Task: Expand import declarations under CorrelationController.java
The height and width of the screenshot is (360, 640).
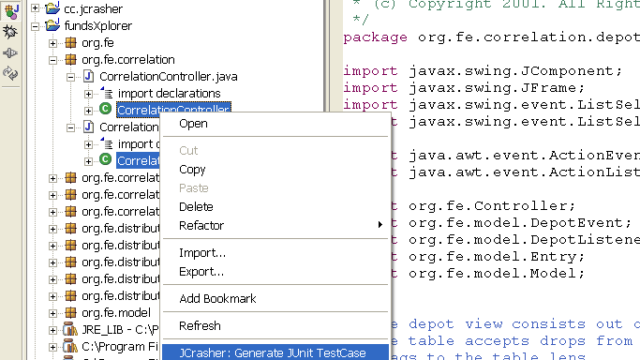Action: [x=88, y=94]
